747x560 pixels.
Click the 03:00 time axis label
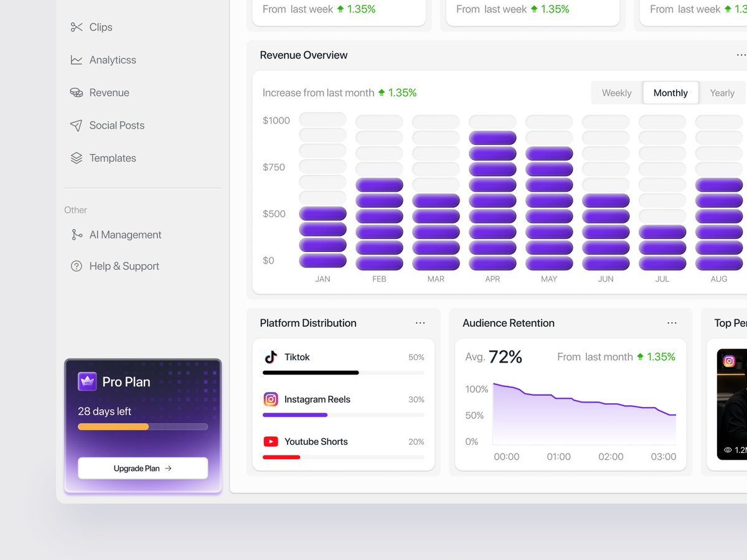click(x=663, y=457)
